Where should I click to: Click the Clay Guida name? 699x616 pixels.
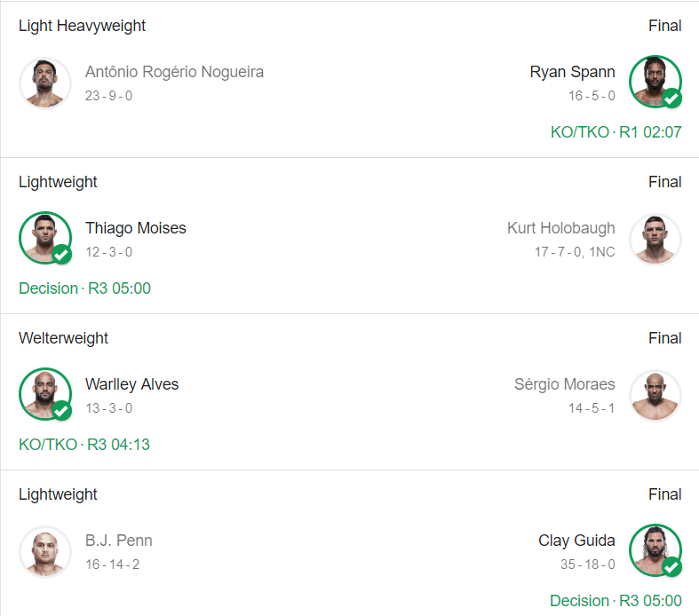coord(576,541)
